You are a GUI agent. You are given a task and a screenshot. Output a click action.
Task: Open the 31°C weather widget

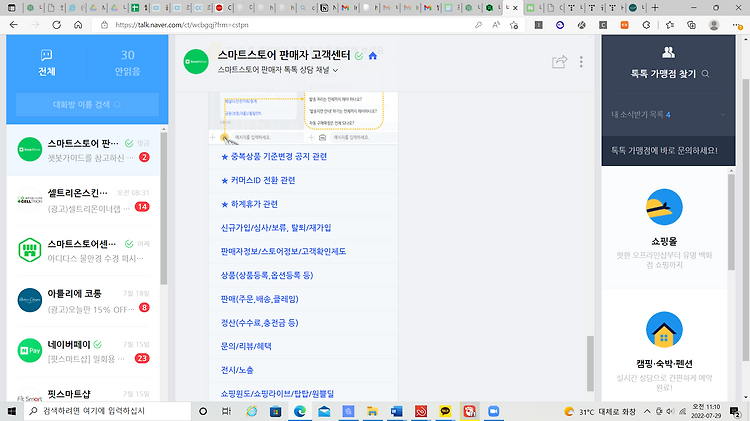click(599, 411)
